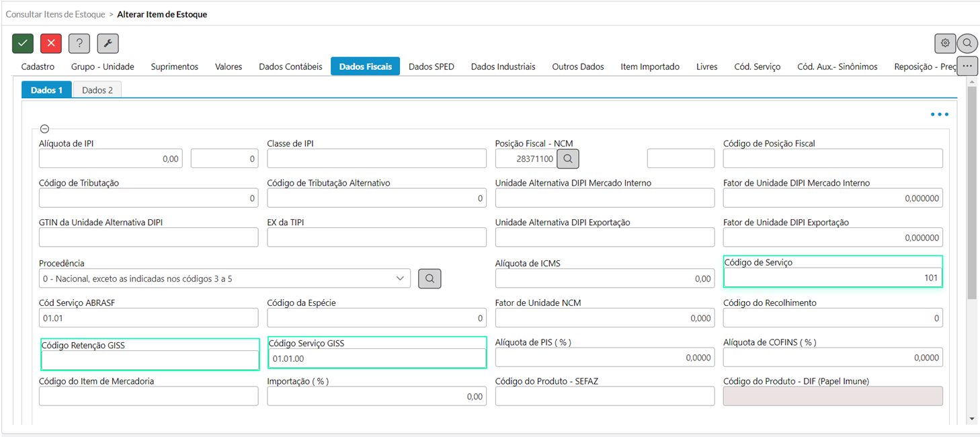Click the round magnifier search icon
This screenshot has height=437, width=980.
pyautogui.click(x=967, y=43)
